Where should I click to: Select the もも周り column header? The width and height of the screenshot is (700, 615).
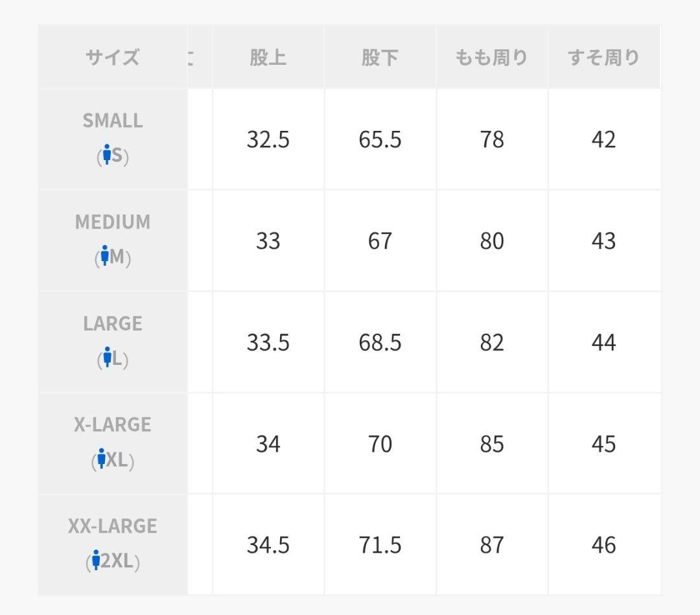click(491, 58)
